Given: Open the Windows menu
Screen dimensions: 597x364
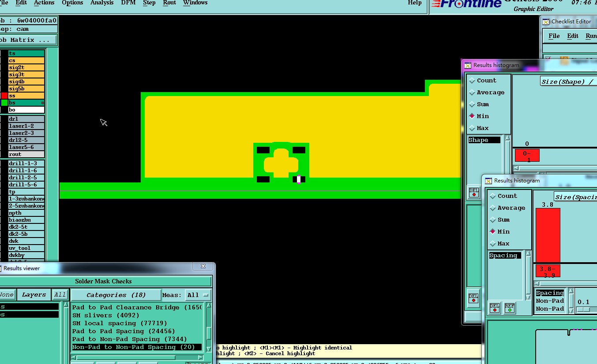Looking at the screenshot, I should (x=195, y=3).
